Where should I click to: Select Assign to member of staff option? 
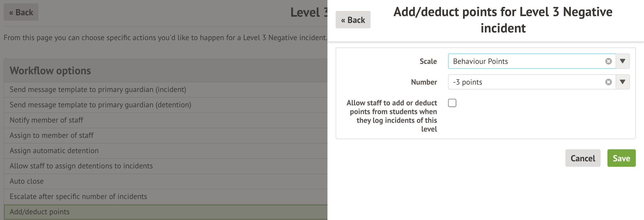[52, 136]
